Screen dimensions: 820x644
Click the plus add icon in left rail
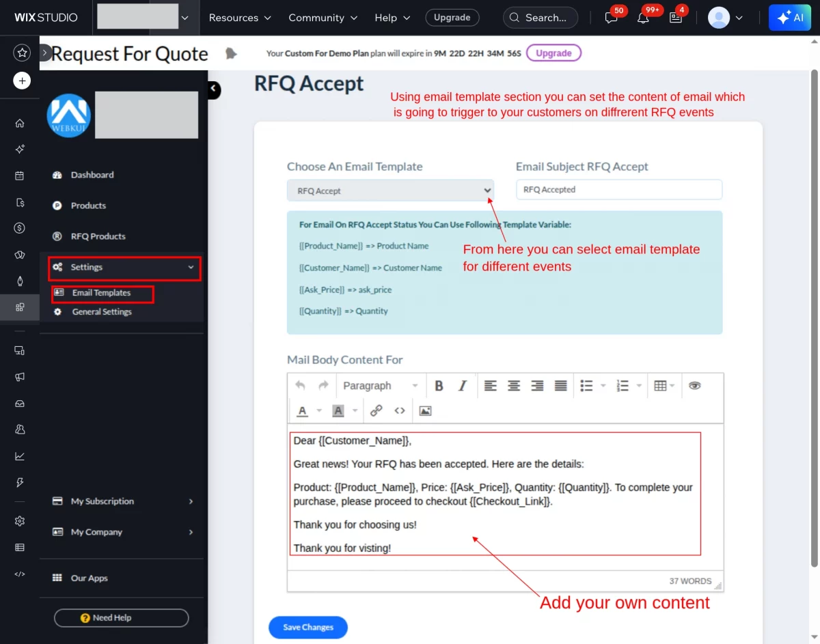pyautogui.click(x=23, y=81)
